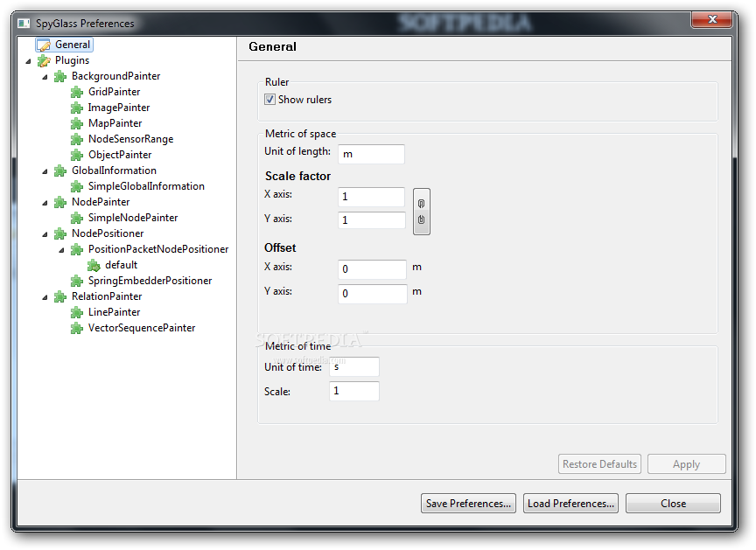Select ImagePainter text in the tree
Screen dimensions: 756x550
pyautogui.click(x=119, y=108)
